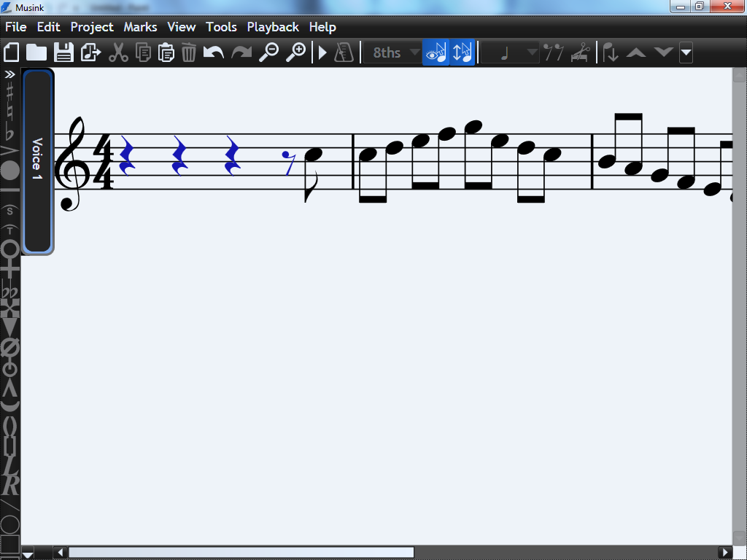Select the Voice 1 tab
This screenshot has width=747, height=560.
(x=37, y=160)
